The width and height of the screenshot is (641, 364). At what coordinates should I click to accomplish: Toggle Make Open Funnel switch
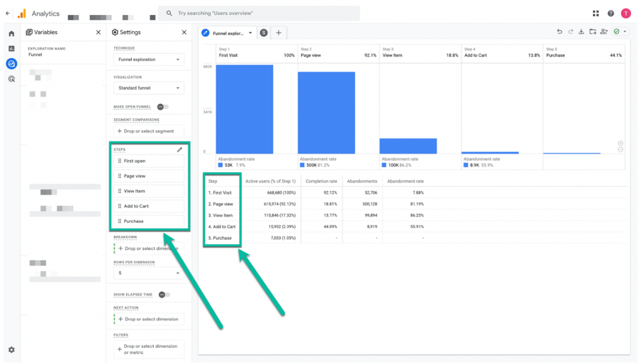coord(162,107)
